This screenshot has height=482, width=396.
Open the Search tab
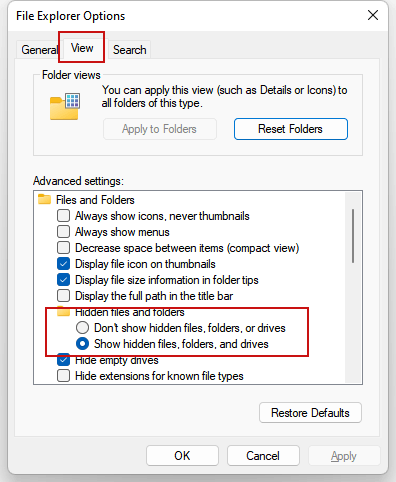coord(130,50)
